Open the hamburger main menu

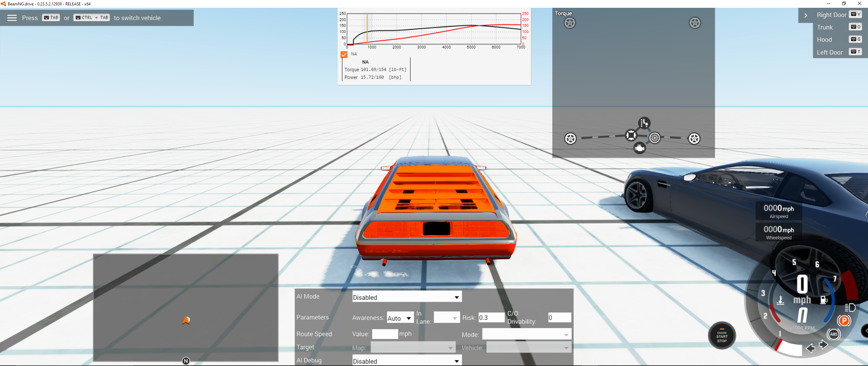point(12,18)
